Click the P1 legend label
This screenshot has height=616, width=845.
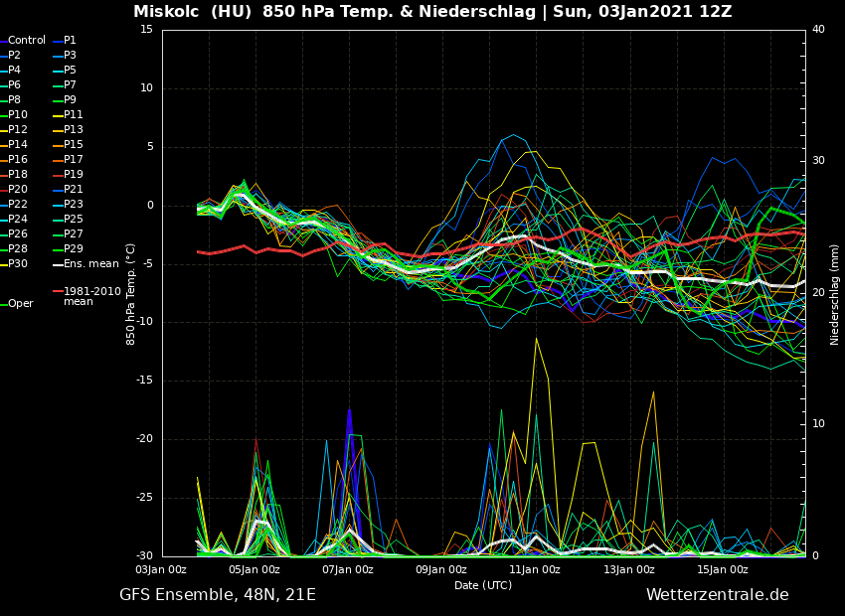click(70, 41)
